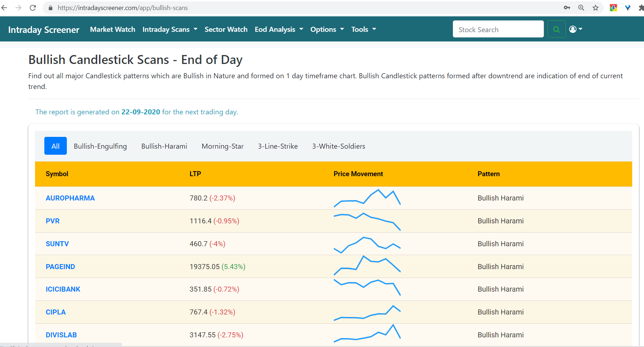Select the All patterns tab
644x347 pixels.
coord(55,146)
